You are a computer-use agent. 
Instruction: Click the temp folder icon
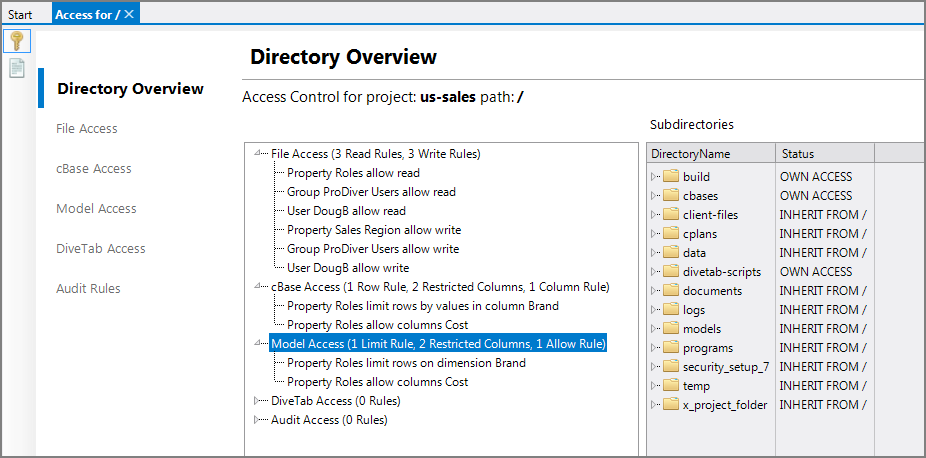(670, 385)
